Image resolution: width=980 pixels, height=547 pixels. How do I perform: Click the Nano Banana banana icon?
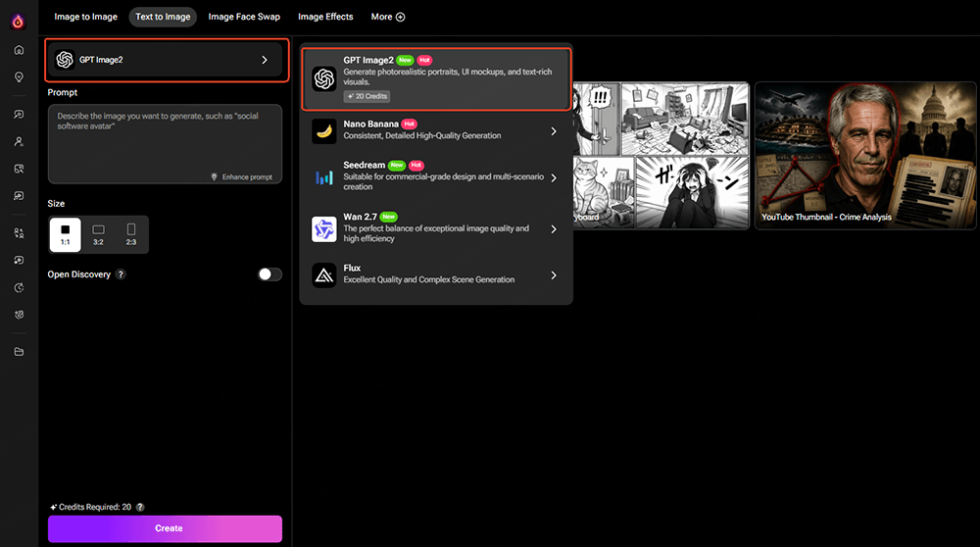(x=323, y=131)
